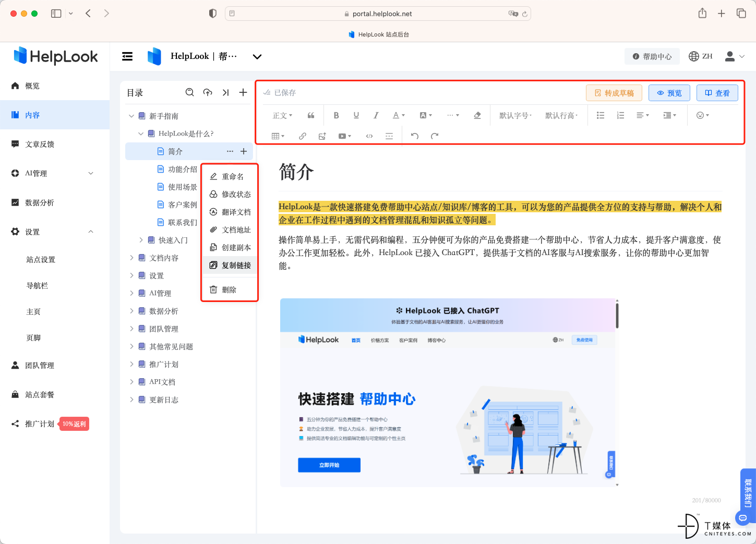Click the 查看 view button
Viewport: 756px width, 544px height.
(717, 93)
